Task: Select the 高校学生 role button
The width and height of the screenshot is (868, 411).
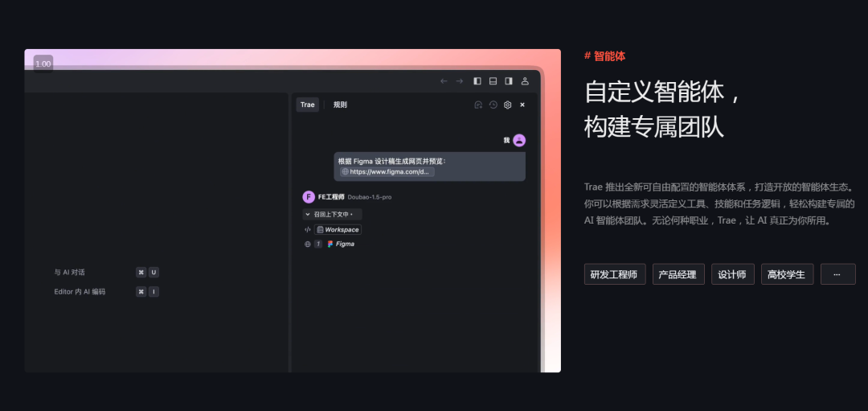Action: point(787,274)
